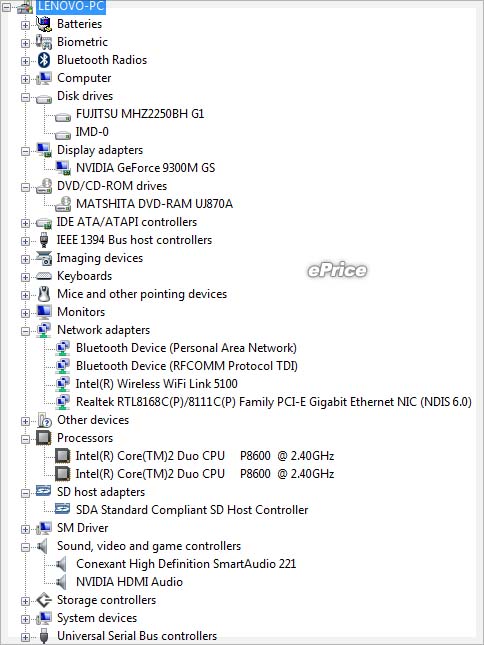The image size is (484, 645).
Task: Select the Keyboards label
Action: pos(84,276)
